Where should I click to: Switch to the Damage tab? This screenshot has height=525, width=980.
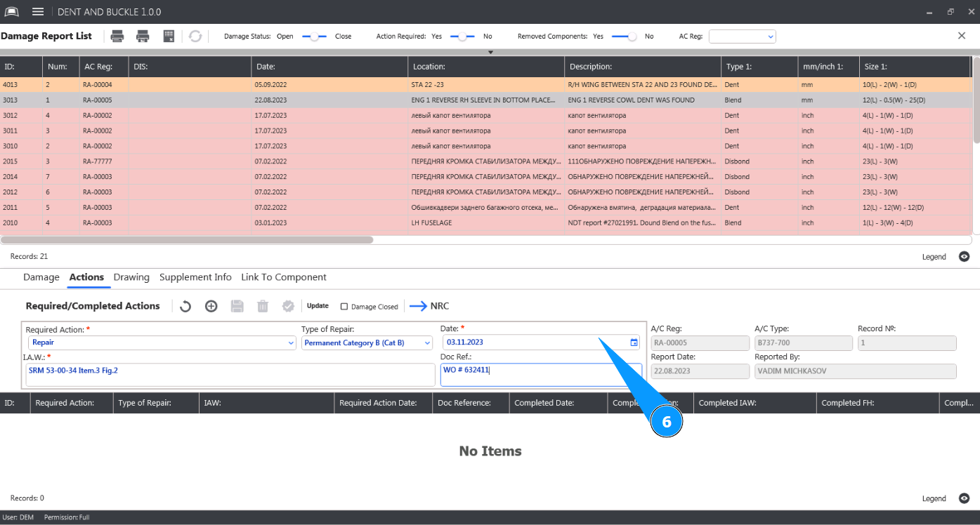point(41,277)
